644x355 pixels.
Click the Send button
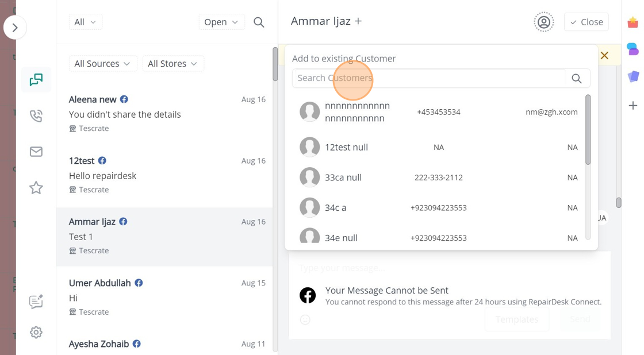click(580, 320)
